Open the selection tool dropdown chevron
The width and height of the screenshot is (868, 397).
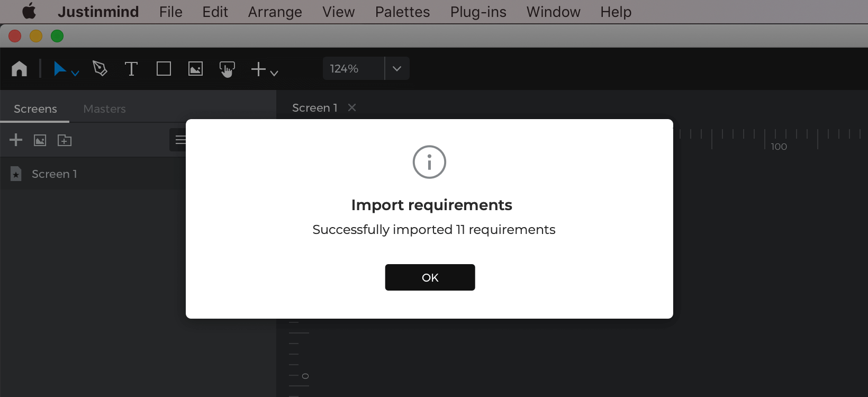coord(75,73)
